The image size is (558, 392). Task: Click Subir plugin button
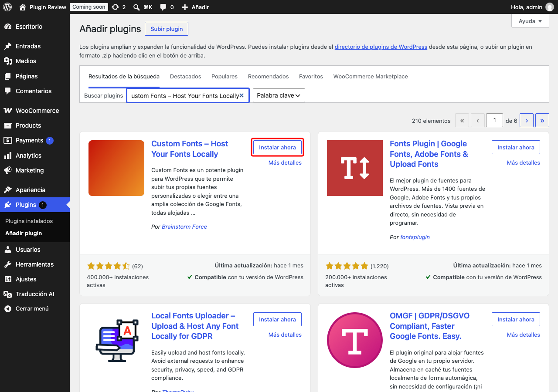click(167, 29)
